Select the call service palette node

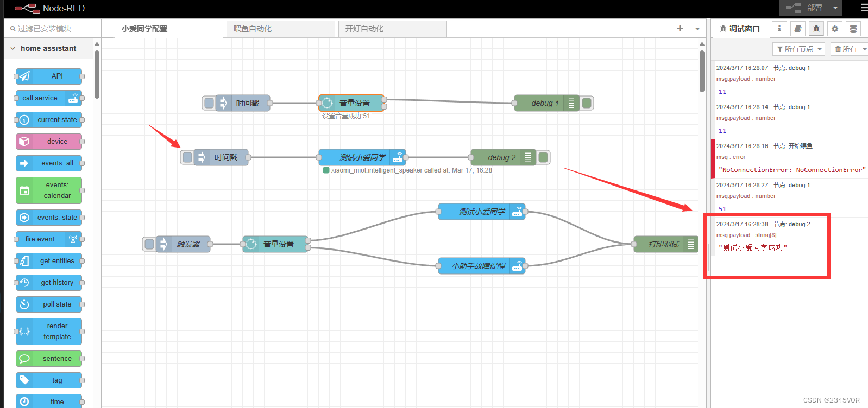tap(49, 98)
